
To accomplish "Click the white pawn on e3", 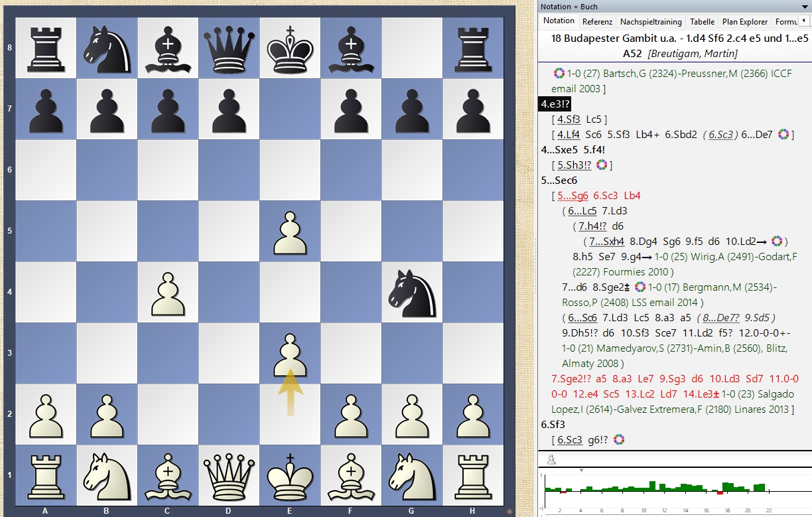I will click(x=290, y=354).
